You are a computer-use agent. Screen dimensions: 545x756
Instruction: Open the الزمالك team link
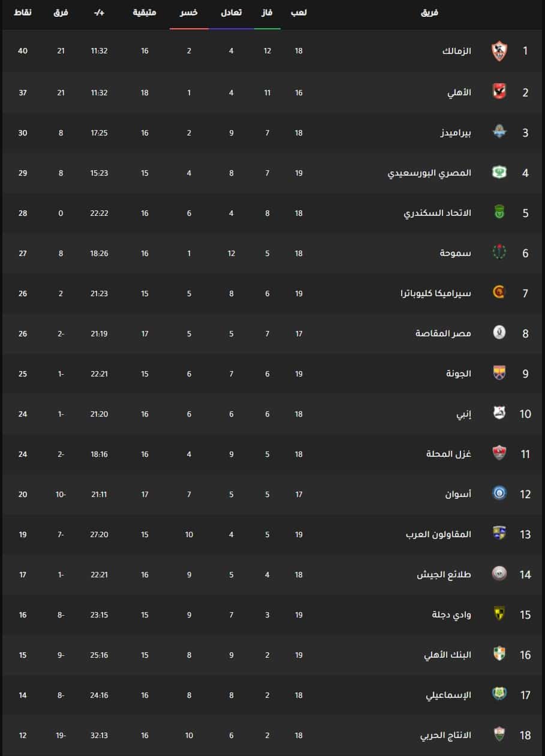coord(457,51)
